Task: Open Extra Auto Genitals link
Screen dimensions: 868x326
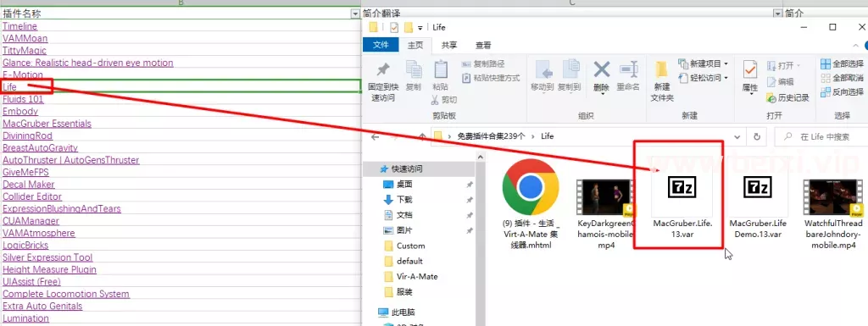Action: [42, 306]
